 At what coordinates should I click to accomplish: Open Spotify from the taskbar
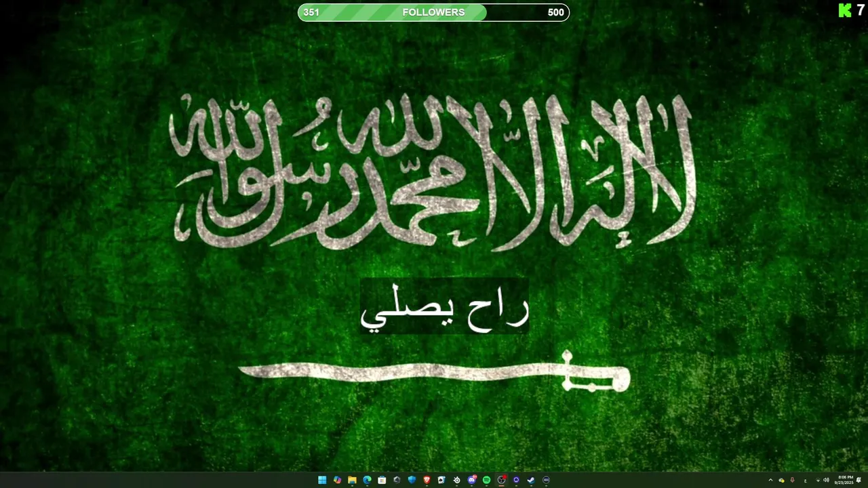pyautogui.click(x=486, y=480)
